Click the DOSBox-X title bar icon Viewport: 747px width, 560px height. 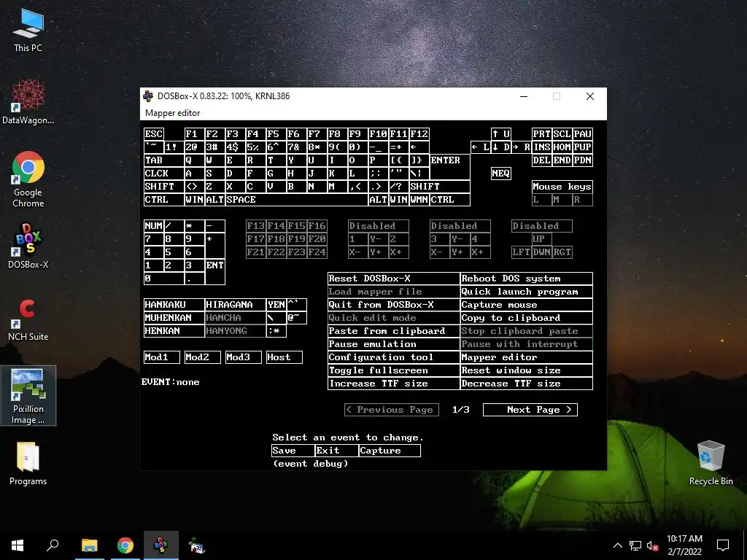pyautogui.click(x=149, y=96)
